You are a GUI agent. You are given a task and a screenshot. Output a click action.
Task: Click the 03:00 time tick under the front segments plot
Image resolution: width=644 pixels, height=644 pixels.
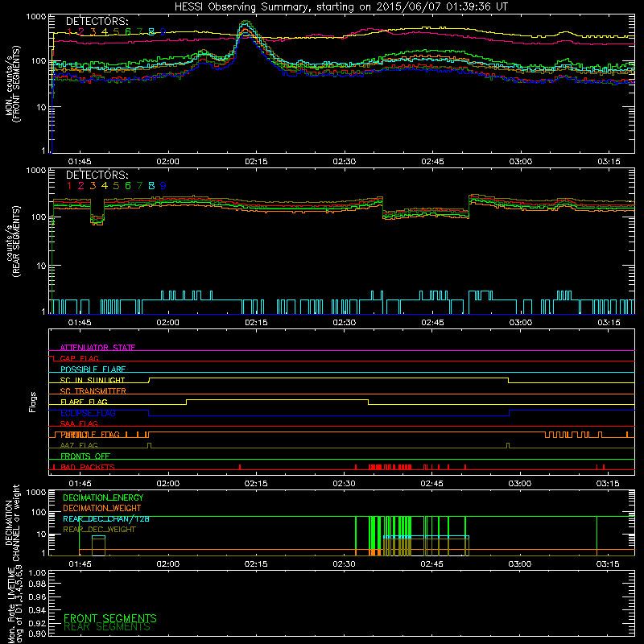[x=520, y=162]
